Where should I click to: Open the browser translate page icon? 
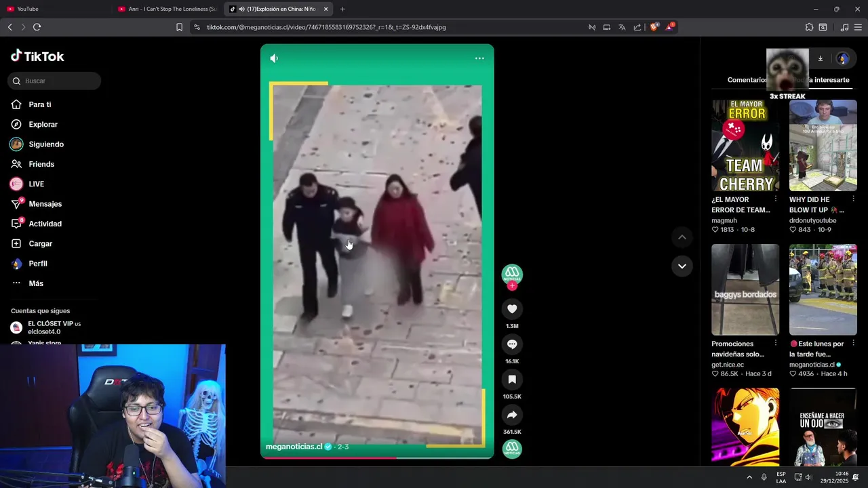tap(622, 27)
